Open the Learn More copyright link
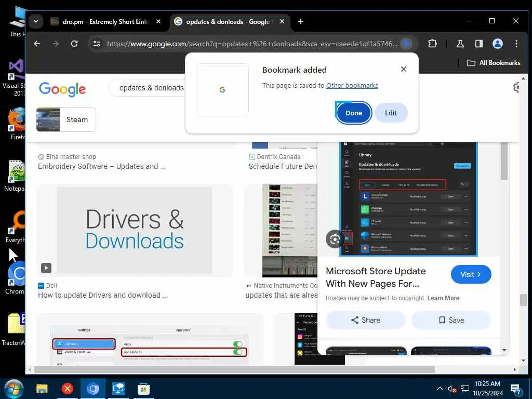The width and height of the screenshot is (532, 399). [443, 298]
